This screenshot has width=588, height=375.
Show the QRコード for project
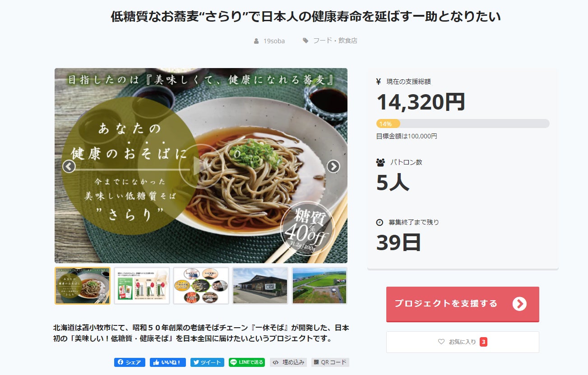(x=330, y=362)
